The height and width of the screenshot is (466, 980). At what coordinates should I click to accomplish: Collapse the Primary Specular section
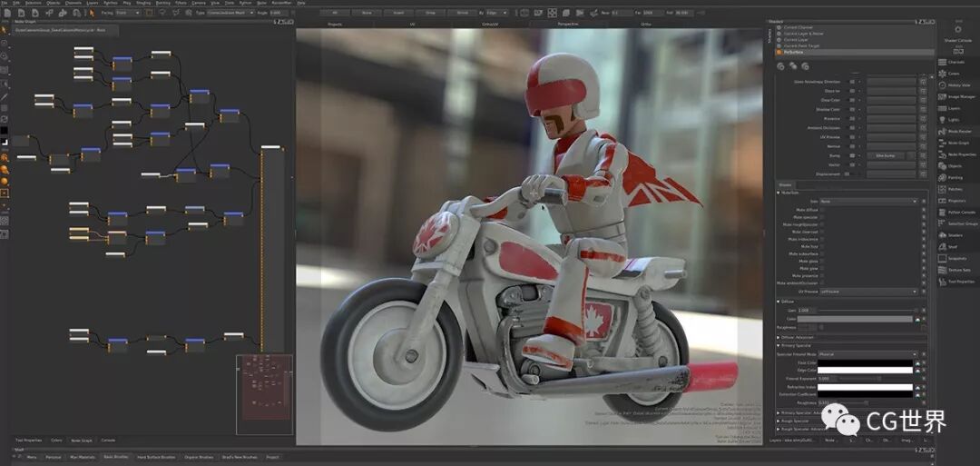(x=779, y=345)
